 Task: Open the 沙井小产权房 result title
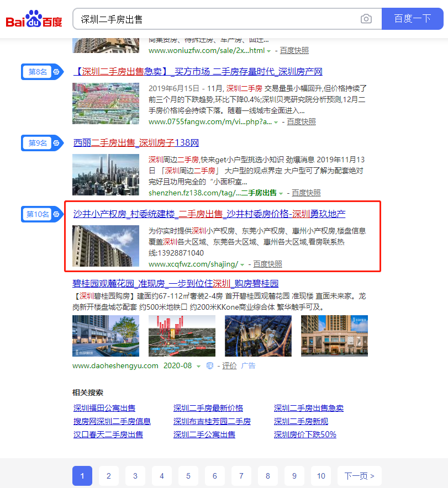209,214
